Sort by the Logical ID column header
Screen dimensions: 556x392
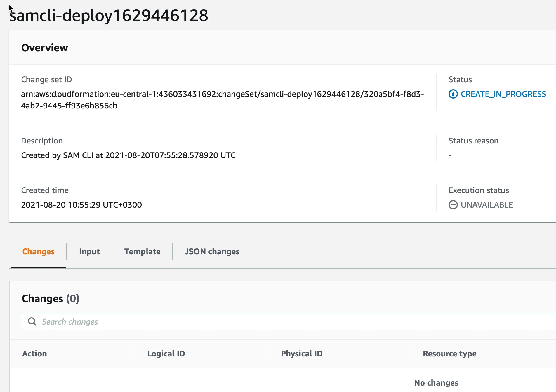pos(166,353)
